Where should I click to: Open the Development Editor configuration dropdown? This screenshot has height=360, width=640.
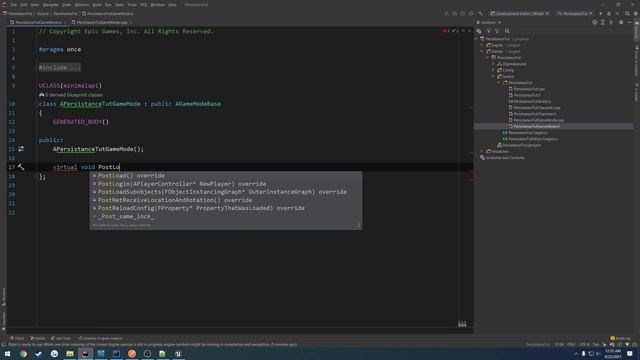520,13
